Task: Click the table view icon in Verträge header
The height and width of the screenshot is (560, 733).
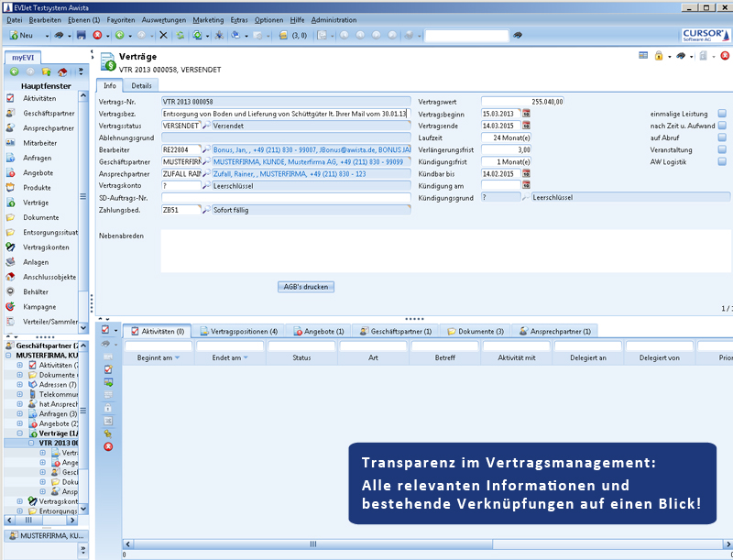Action: point(642,56)
